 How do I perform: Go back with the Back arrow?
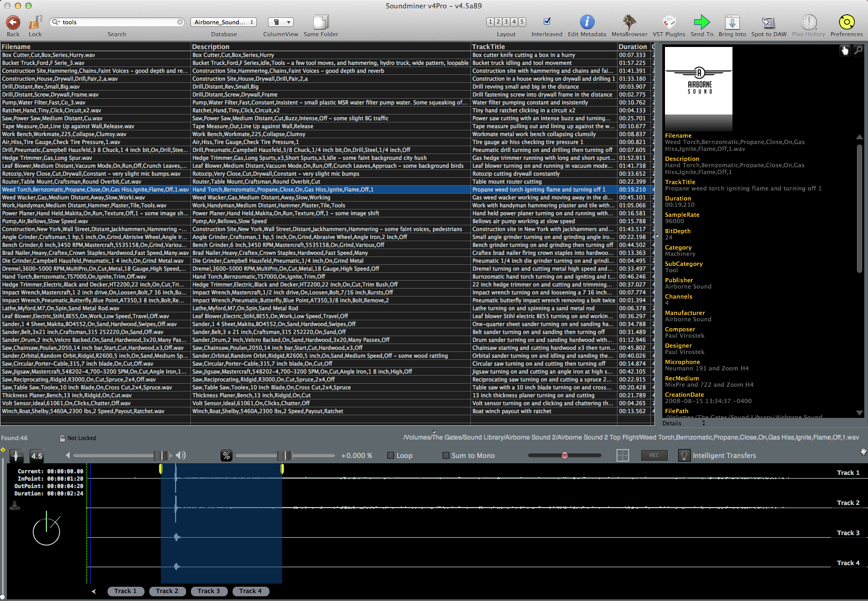click(x=13, y=22)
